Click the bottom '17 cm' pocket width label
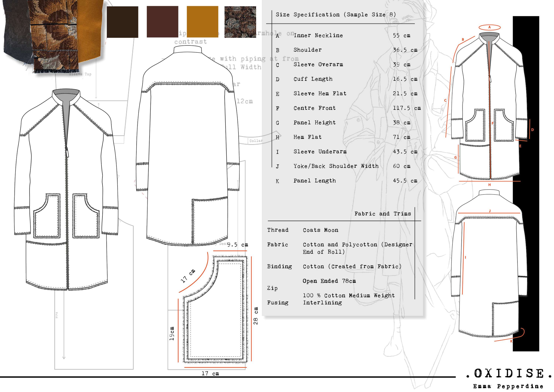 tap(210, 373)
